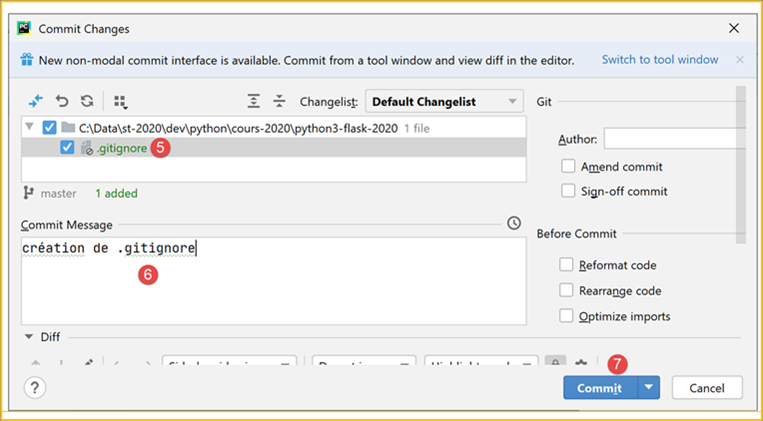Click the Author input field
763x421 pixels.
coord(674,139)
